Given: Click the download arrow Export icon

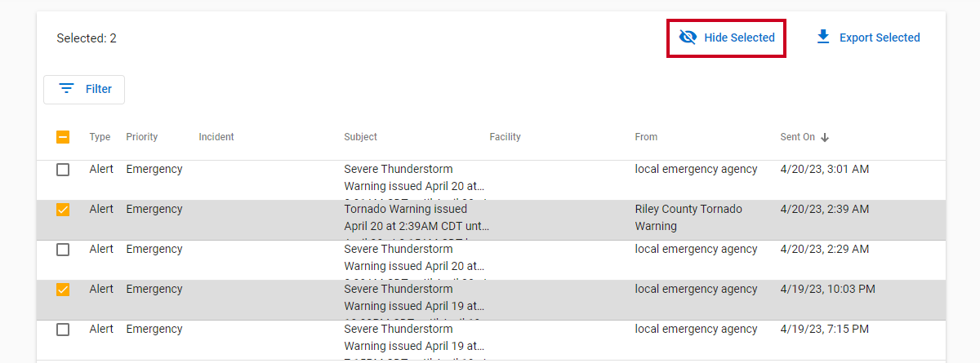Looking at the screenshot, I should [x=823, y=37].
